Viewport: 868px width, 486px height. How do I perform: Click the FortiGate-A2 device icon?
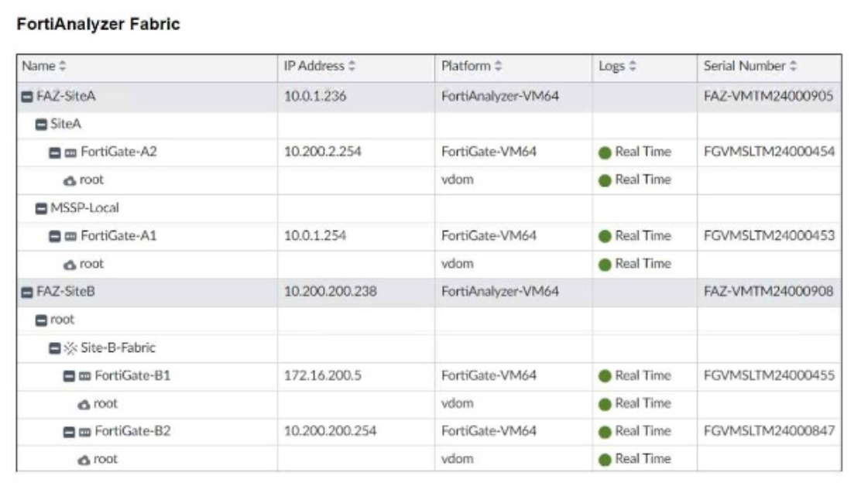71,152
